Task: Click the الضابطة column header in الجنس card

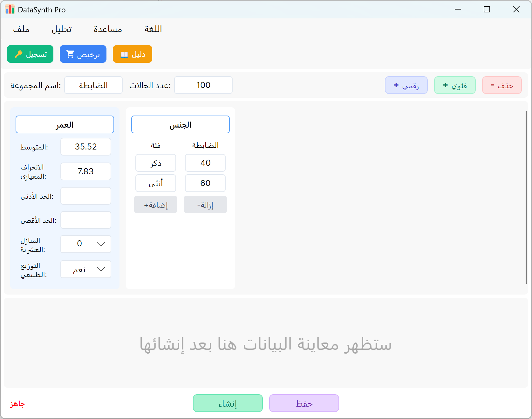Action: point(205,145)
